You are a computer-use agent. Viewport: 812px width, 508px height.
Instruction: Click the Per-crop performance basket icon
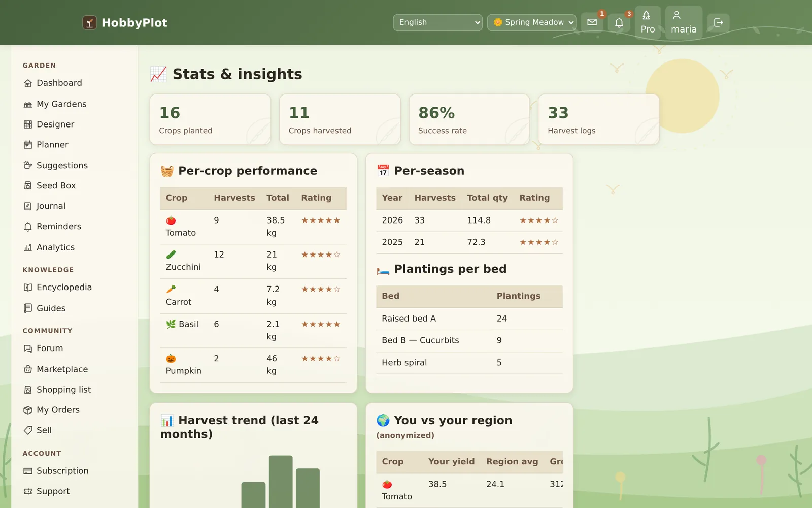pos(167,171)
